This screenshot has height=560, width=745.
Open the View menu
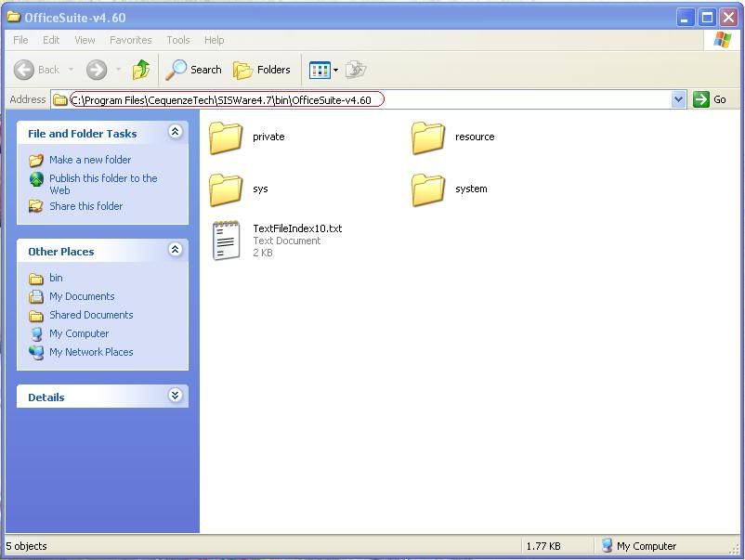(x=85, y=40)
